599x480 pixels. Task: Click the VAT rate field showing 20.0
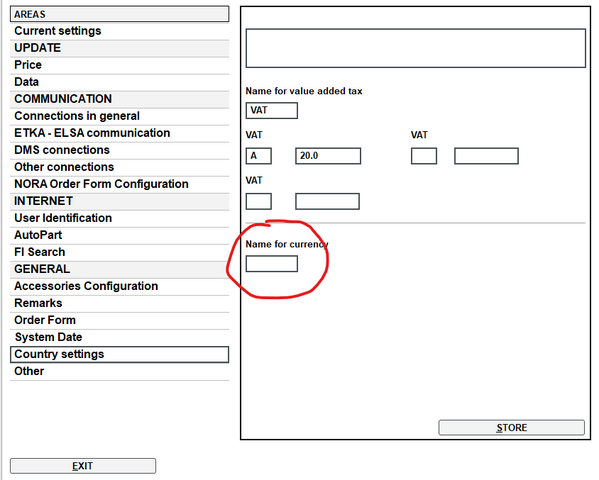point(328,156)
